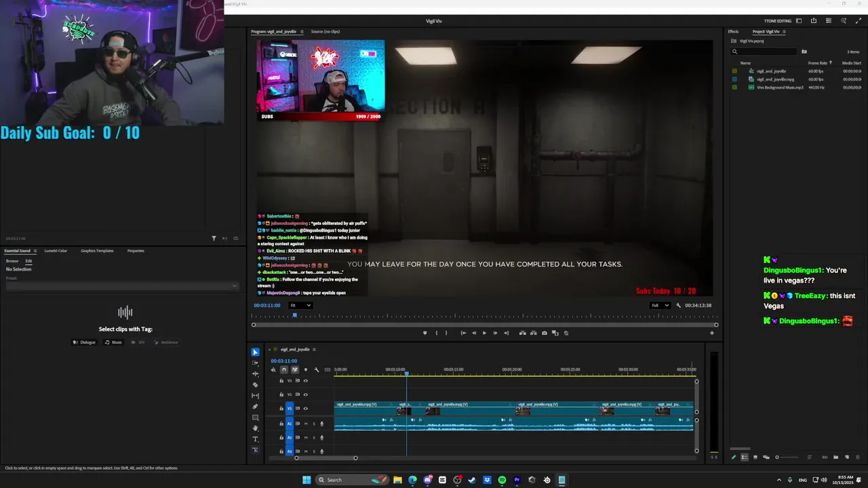Switch to Source (no clips) tab
This screenshot has width=868, height=488.
pos(325,32)
